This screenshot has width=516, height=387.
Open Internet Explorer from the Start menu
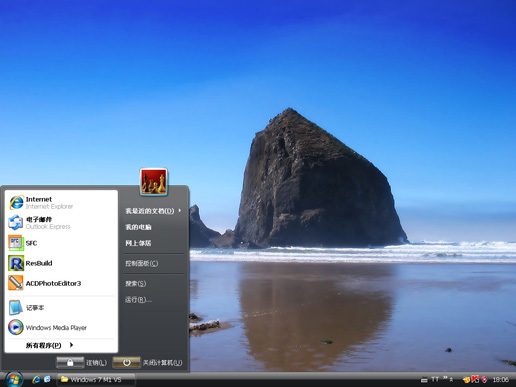coord(61,202)
